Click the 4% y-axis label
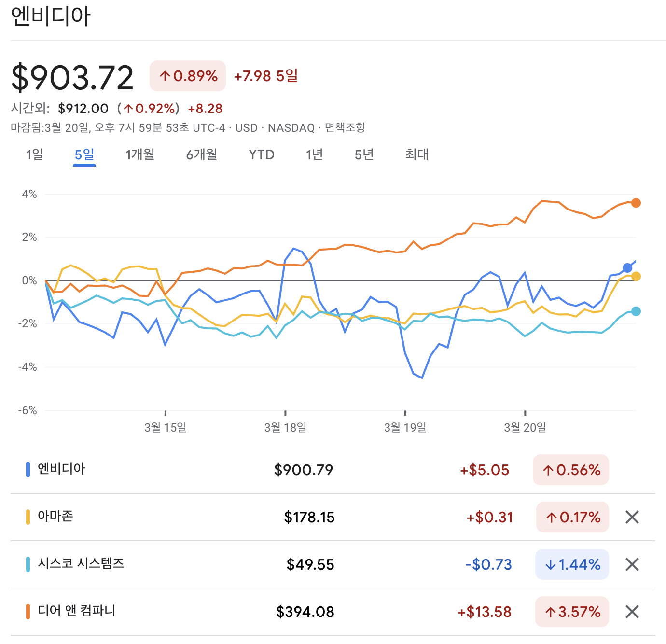 click(x=29, y=194)
